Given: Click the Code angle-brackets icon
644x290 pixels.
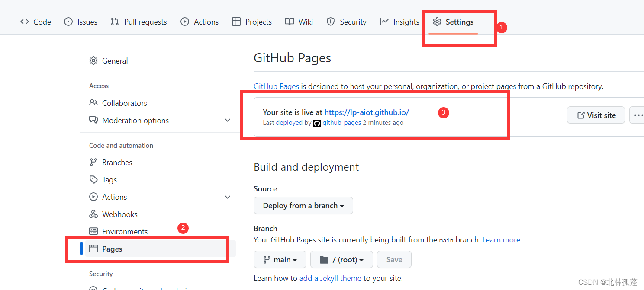Looking at the screenshot, I should point(25,22).
